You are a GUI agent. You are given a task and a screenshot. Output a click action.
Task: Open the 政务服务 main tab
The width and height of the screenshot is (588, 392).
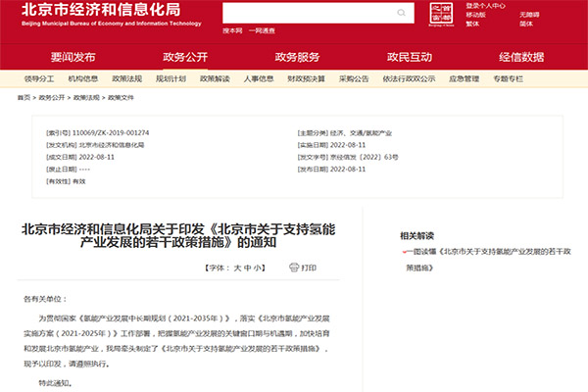point(297,57)
